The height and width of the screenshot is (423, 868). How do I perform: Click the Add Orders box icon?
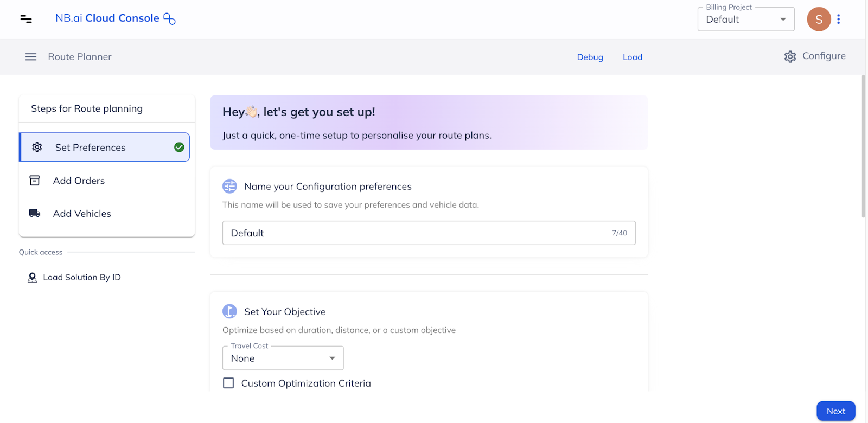(x=35, y=181)
